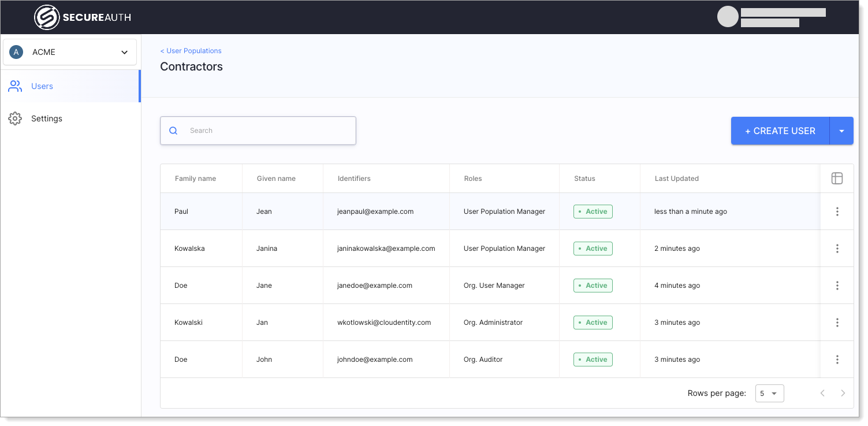Open the actions menu for jeanpaul@example.com row
Viewport: 868px width, 426px height.
click(837, 212)
